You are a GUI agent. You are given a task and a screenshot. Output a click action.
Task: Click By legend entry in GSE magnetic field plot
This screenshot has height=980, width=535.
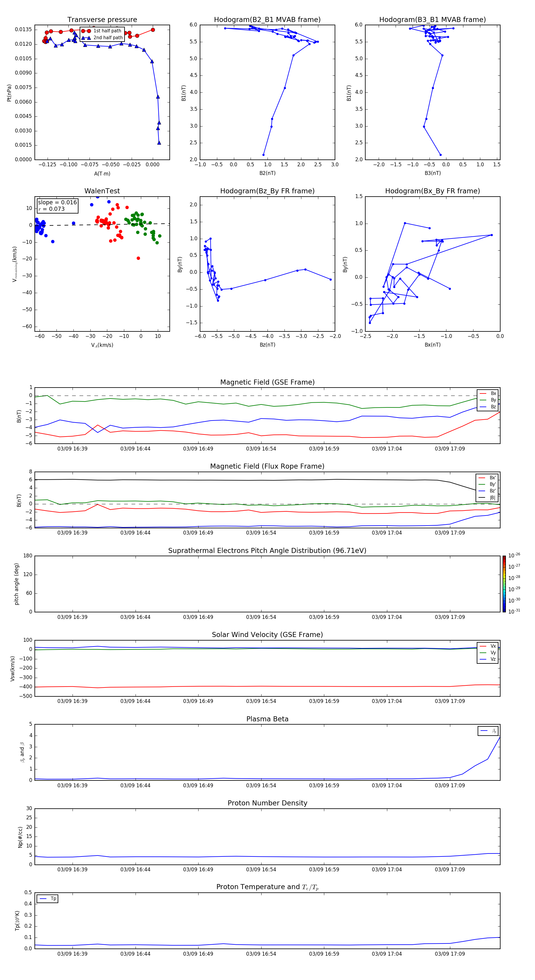point(488,400)
